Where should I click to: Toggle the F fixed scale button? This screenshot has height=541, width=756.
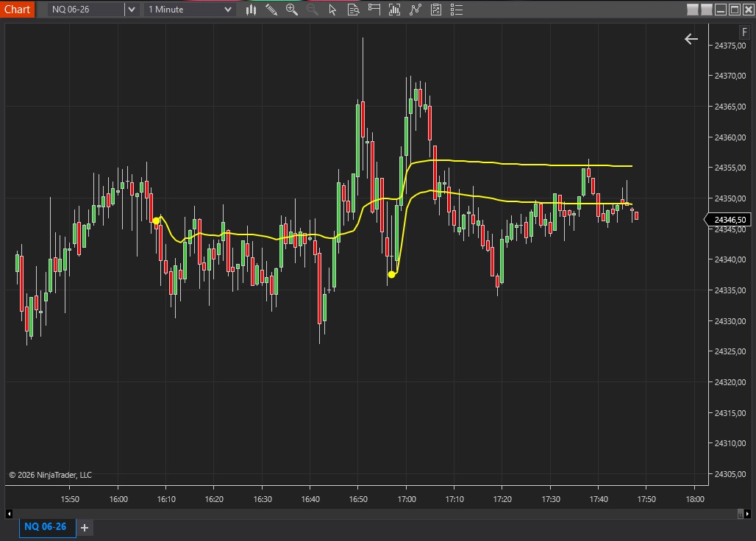pos(744,32)
